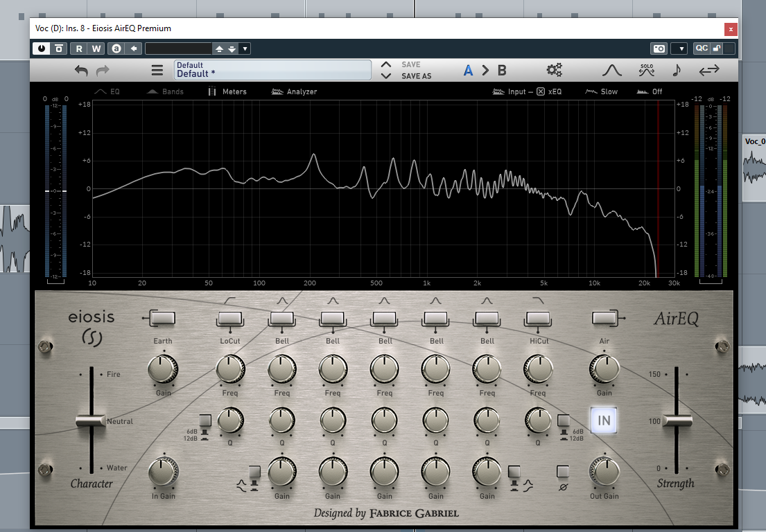Toggle the high shelf mode switch
This screenshot has width=766, height=532.
tap(514, 472)
